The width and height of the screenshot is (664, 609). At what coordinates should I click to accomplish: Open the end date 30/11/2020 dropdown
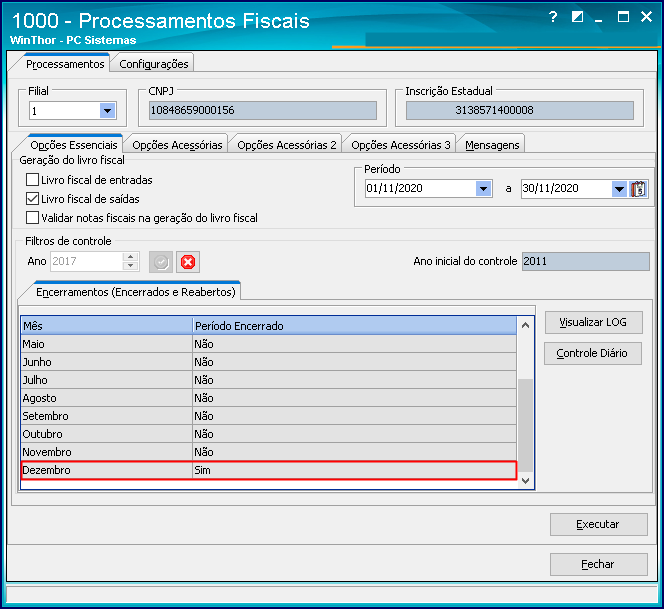tap(619, 189)
